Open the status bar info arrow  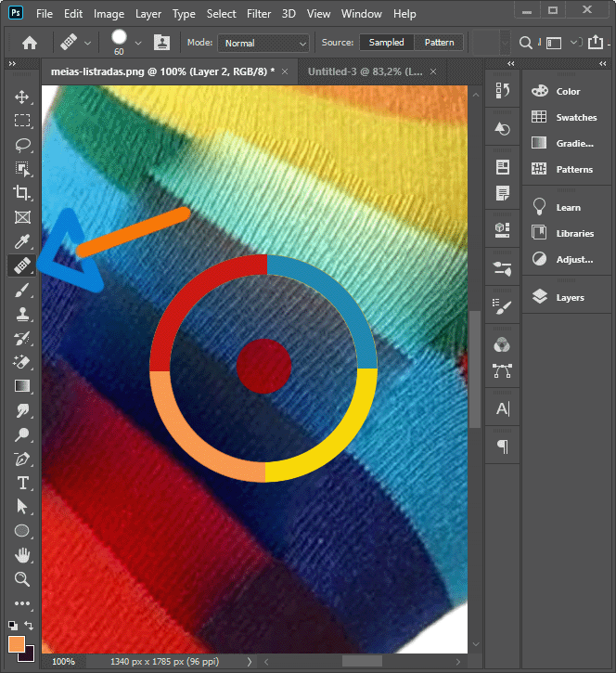[250, 662]
